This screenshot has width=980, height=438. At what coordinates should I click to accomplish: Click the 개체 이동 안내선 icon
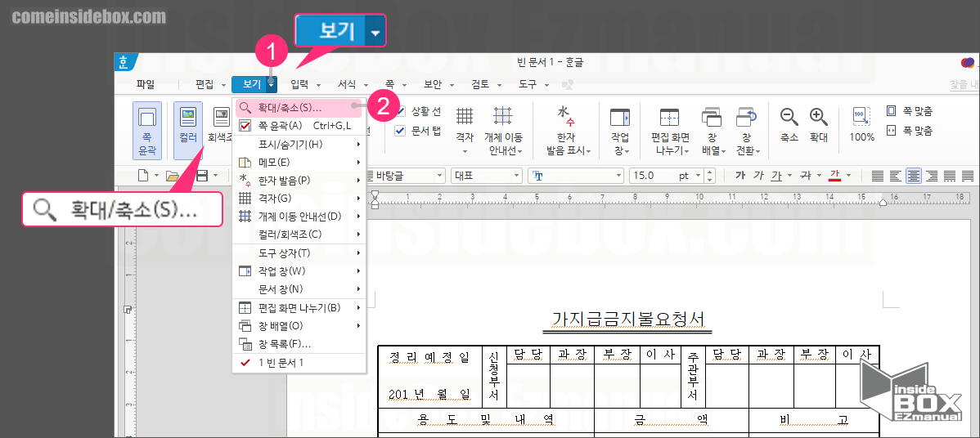tap(503, 117)
